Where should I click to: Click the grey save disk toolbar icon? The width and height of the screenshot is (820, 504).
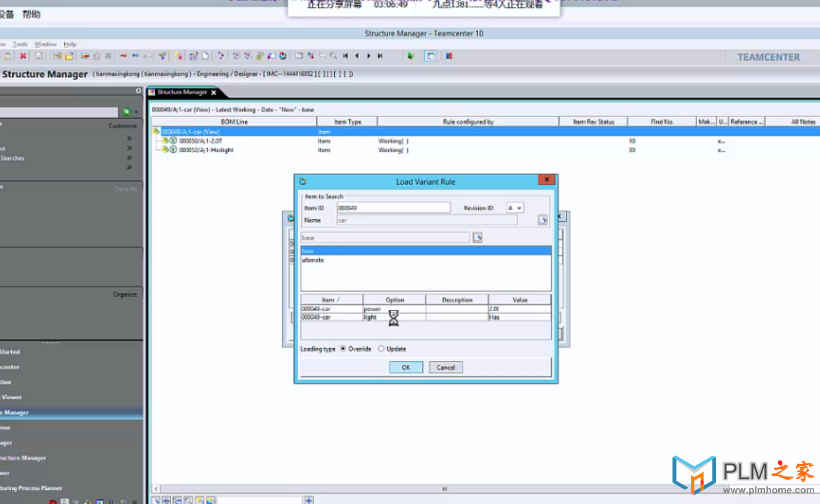tap(38, 56)
